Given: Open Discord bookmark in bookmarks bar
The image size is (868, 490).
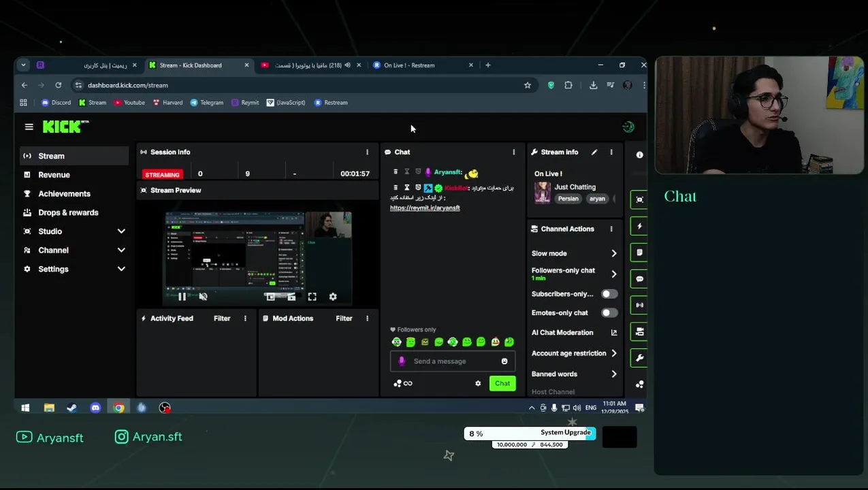Looking at the screenshot, I should tap(56, 103).
